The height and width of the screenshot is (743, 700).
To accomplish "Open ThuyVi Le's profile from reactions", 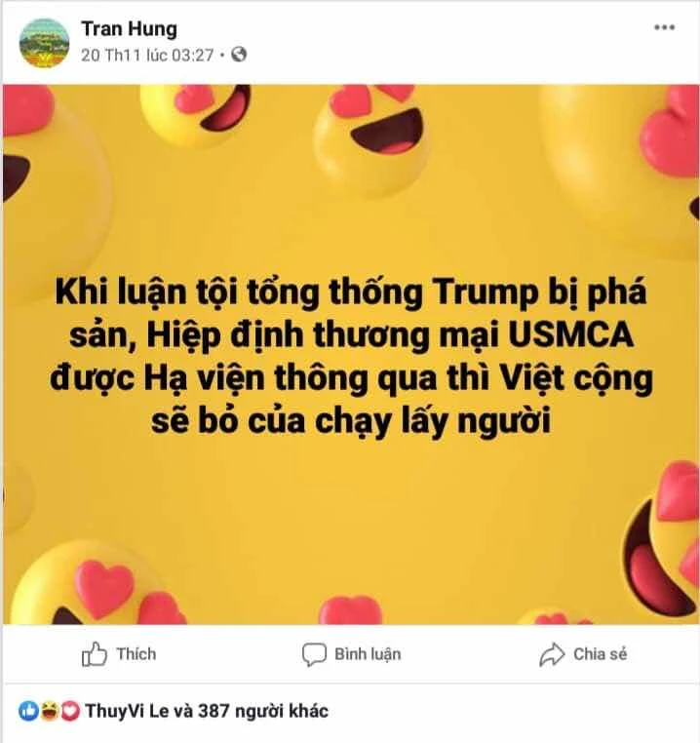I will (x=124, y=711).
